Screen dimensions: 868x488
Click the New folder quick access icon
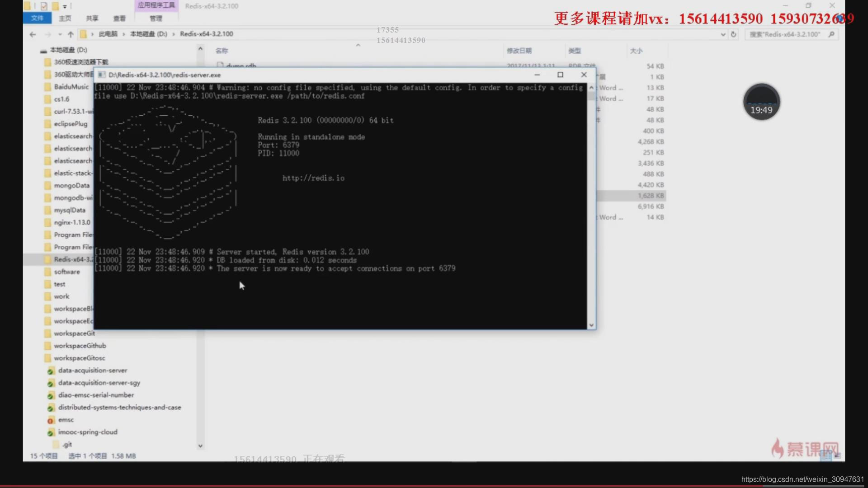coord(55,6)
